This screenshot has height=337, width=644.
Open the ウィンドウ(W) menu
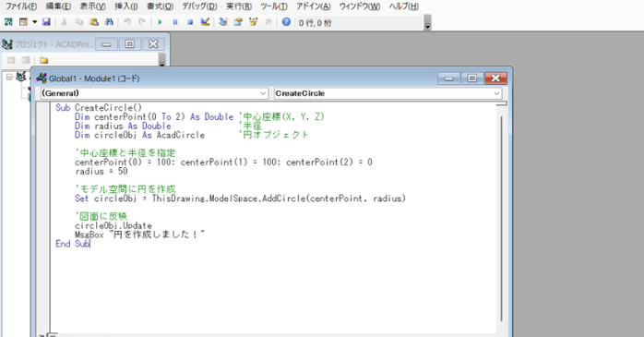click(x=360, y=6)
